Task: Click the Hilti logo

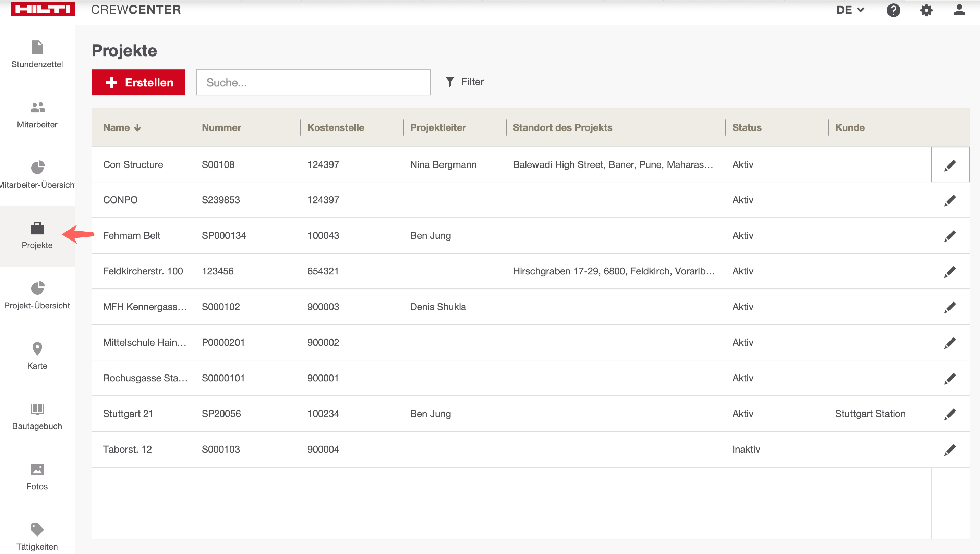Action: [43, 8]
